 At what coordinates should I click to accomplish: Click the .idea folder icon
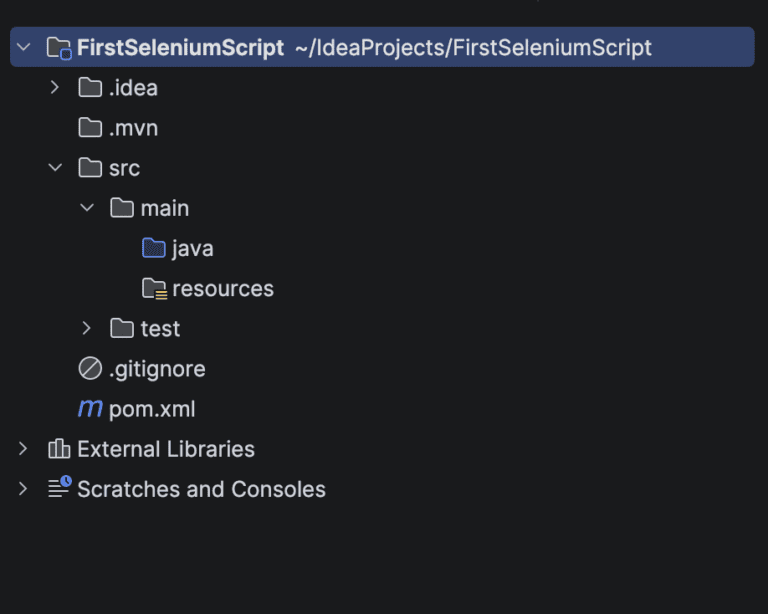coord(90,88)
